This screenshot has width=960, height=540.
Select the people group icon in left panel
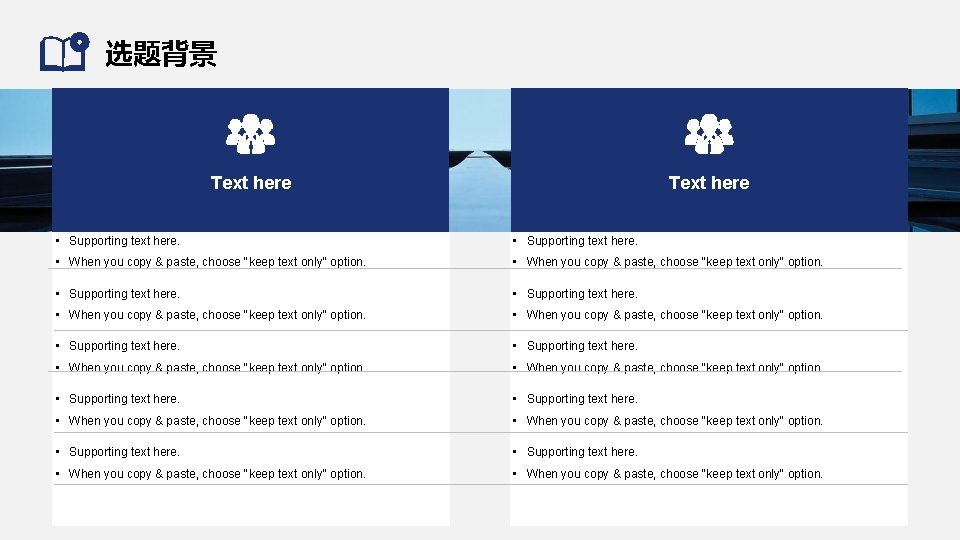pos(250,135)
